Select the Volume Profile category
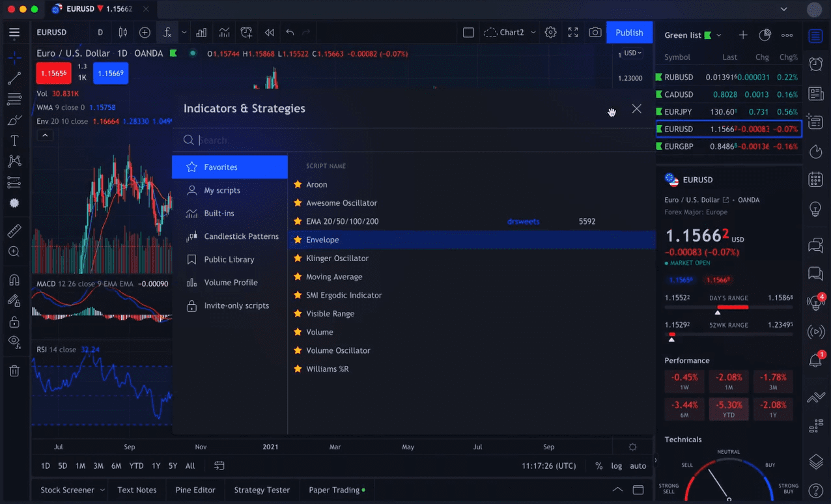This screenshot has width=831, height=504. [x=230, y=283]
